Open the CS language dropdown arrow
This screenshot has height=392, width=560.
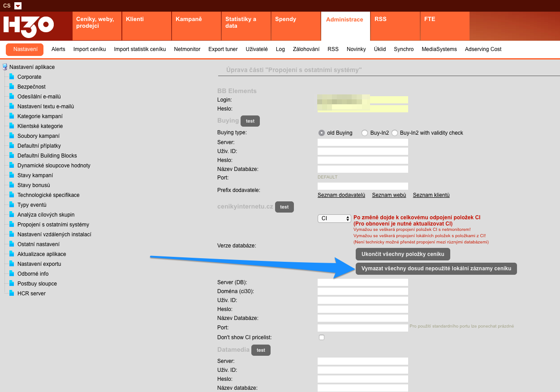tap(18, 6)
